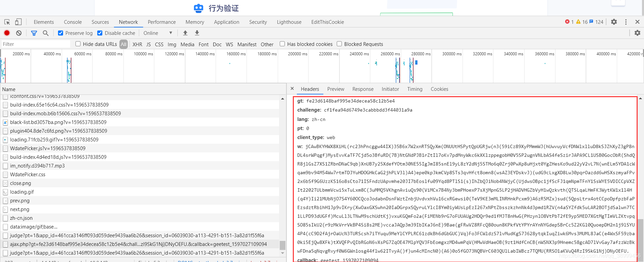Screen dimensions: 644x262
Task: Close the request details pane
Action: 292,88
